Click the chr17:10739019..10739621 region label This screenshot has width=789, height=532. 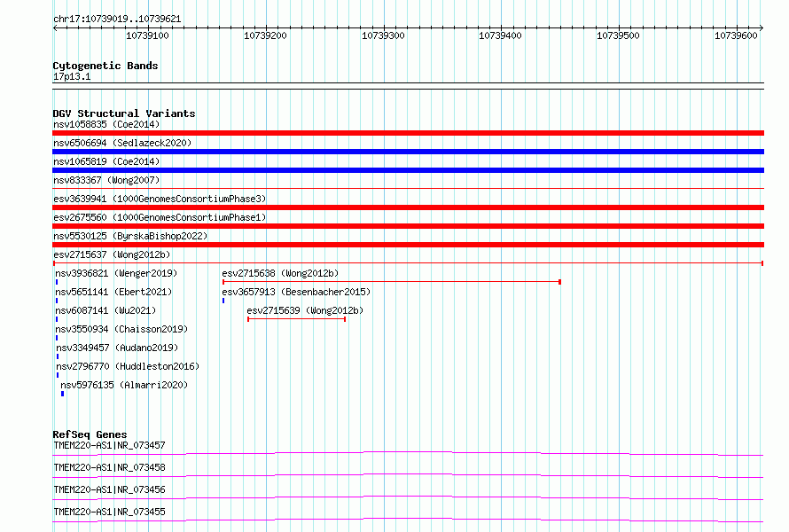(117, 19)
